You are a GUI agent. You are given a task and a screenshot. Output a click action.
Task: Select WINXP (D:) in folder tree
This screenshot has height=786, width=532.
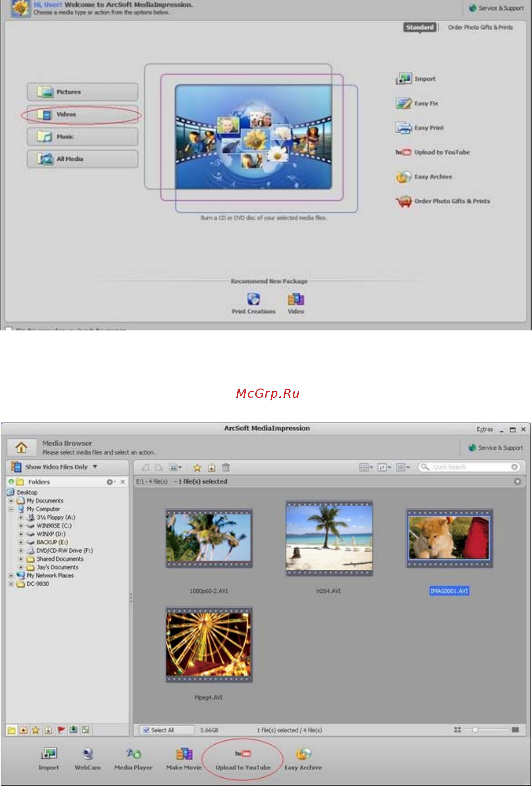[x=51, y=534]
